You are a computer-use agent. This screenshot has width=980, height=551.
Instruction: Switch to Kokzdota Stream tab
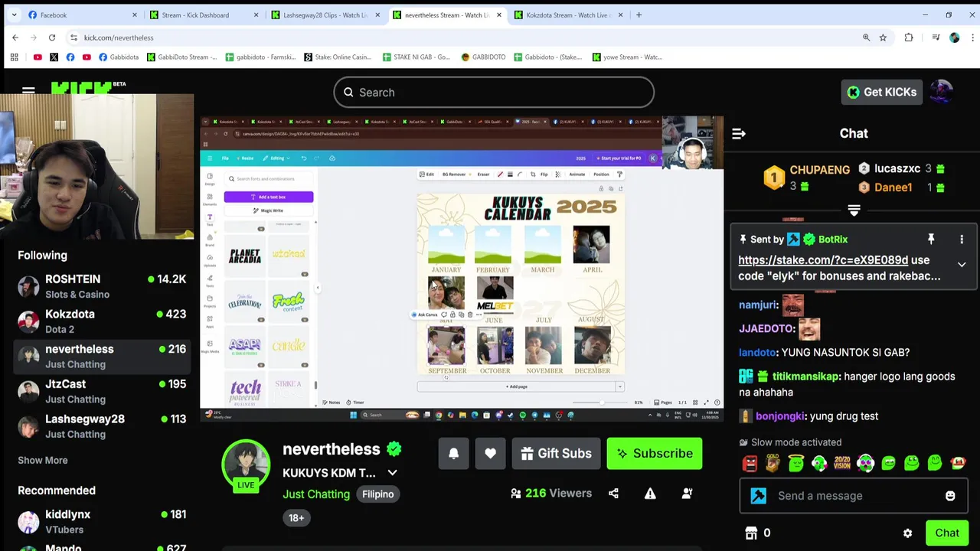pyautogui.click(x=568, y=15)
